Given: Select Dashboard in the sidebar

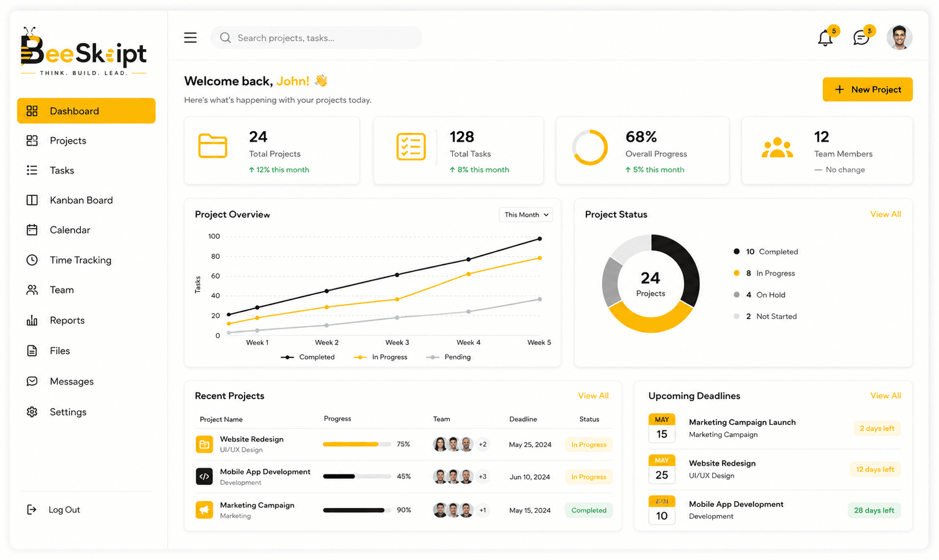Looking at the screenshot, I should click(86, 111).
